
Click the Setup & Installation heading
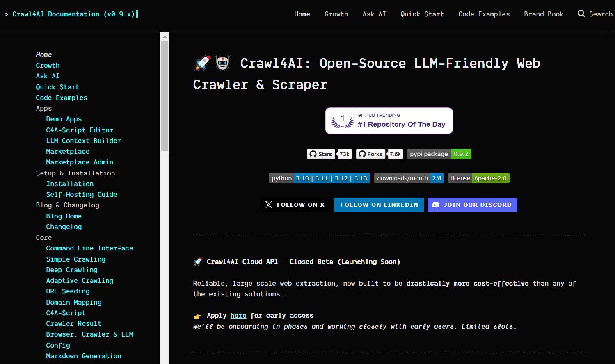point(75,173)
